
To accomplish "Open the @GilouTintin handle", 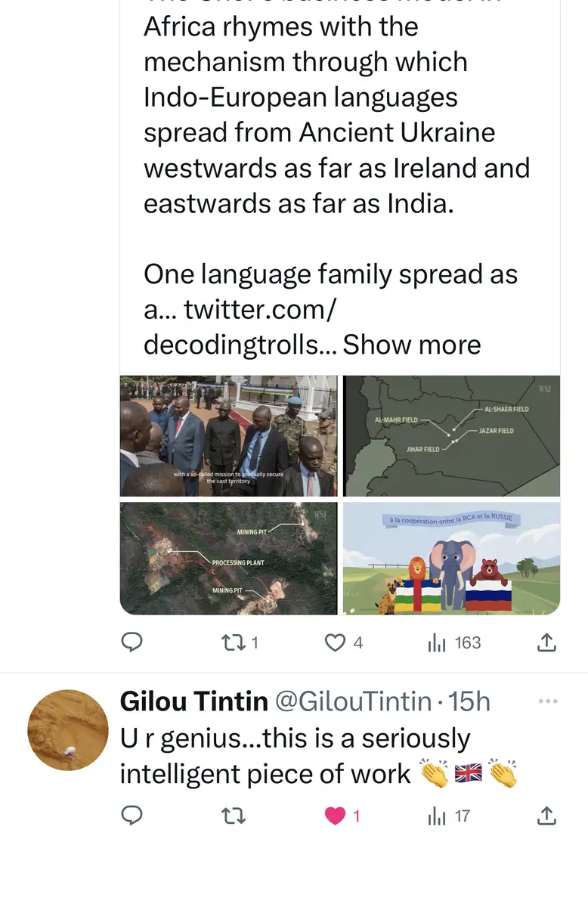I will pyautogui.click(x=353, y=701).
